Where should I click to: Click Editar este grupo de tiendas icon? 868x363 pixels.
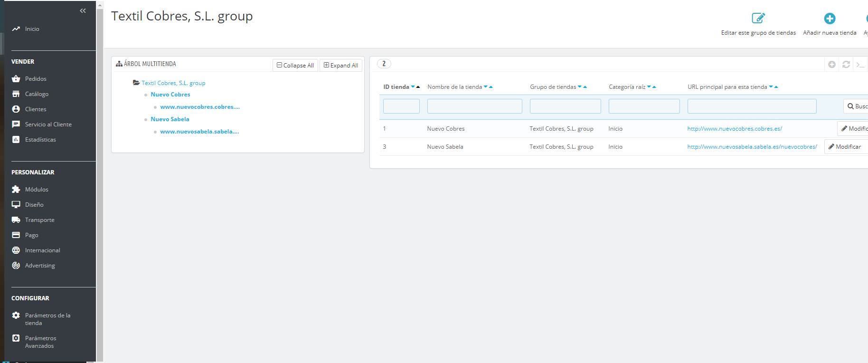758,19
